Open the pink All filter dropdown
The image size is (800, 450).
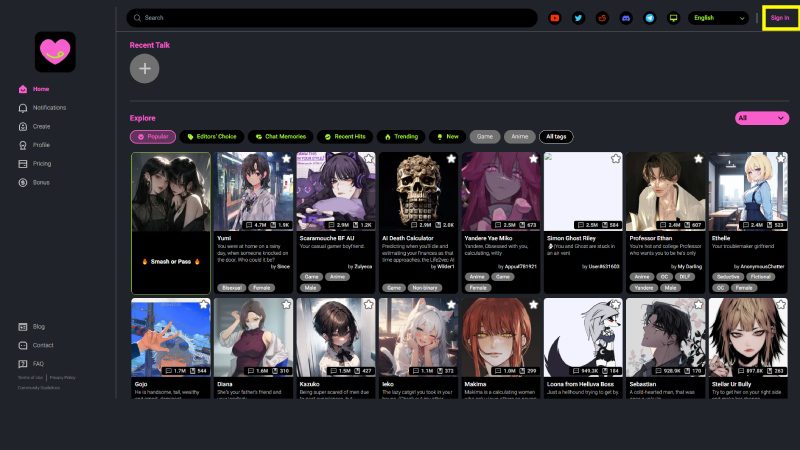762,118
